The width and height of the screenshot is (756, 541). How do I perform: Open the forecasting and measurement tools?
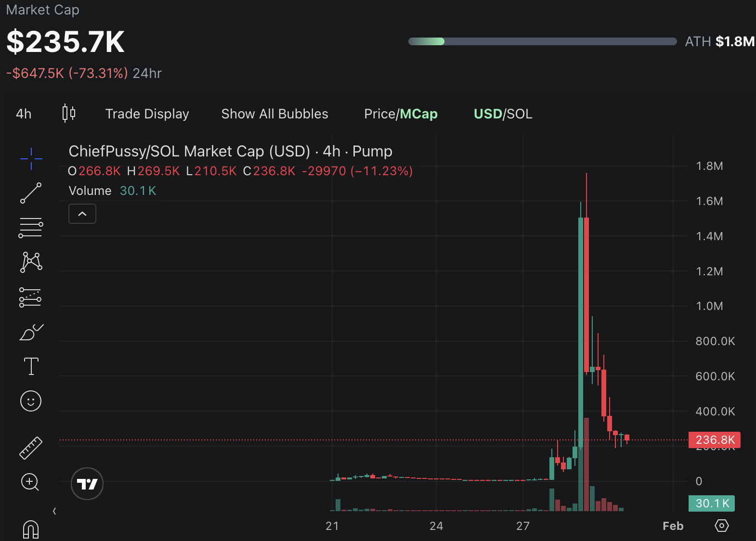click(31, 297)
